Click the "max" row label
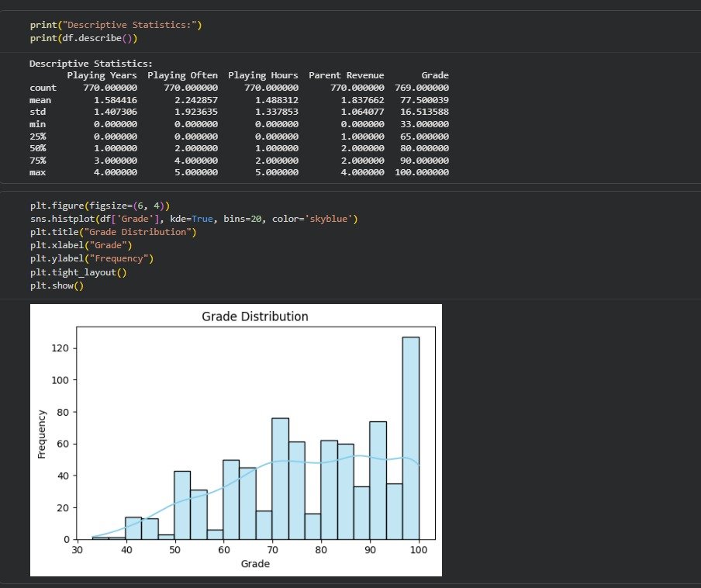This screenshot has width=701, height=588. 37,172
